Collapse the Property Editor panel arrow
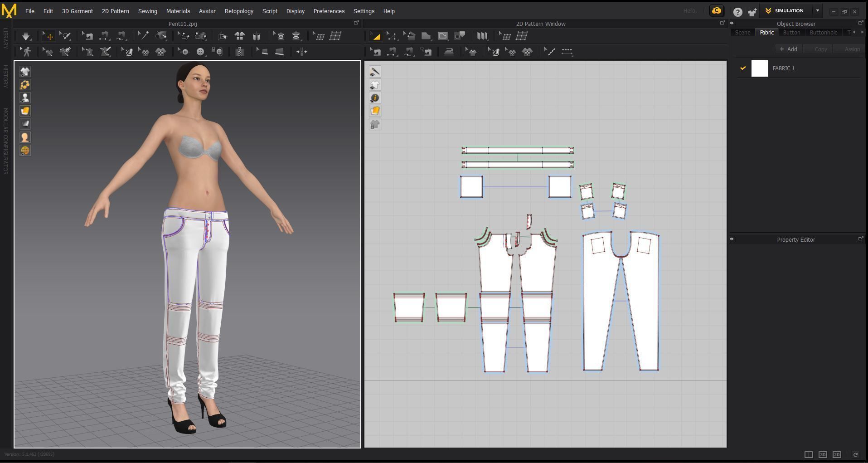The image size is (868, 463). 732,239
